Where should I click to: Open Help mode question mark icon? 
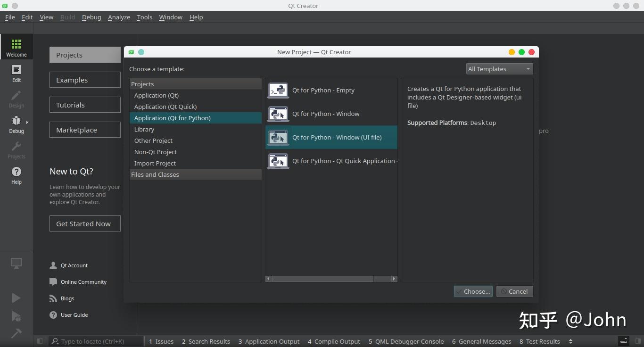click(17, 175)
